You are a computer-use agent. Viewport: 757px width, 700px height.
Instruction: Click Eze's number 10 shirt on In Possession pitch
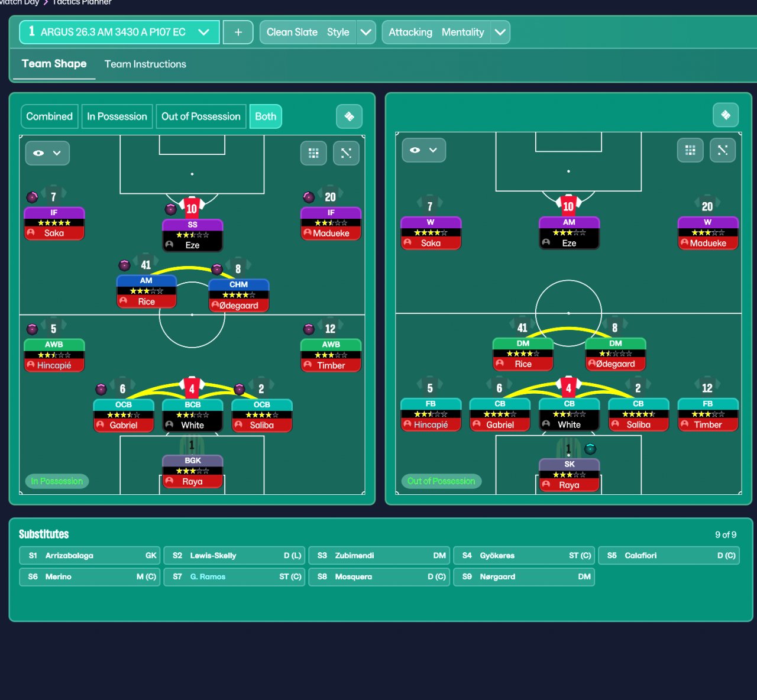(x=192, y=208)
